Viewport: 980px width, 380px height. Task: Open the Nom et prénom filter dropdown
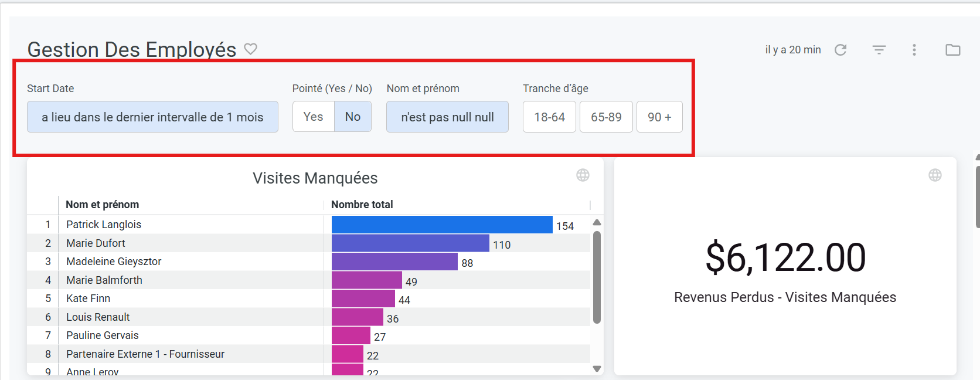tap(447, 117)
